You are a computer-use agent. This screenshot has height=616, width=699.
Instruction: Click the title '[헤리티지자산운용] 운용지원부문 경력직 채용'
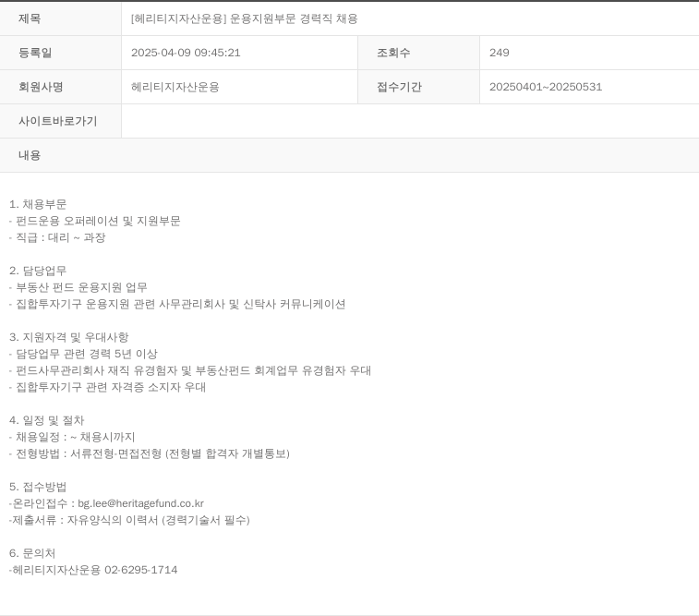pyautogui.click(x=245, y=18)
